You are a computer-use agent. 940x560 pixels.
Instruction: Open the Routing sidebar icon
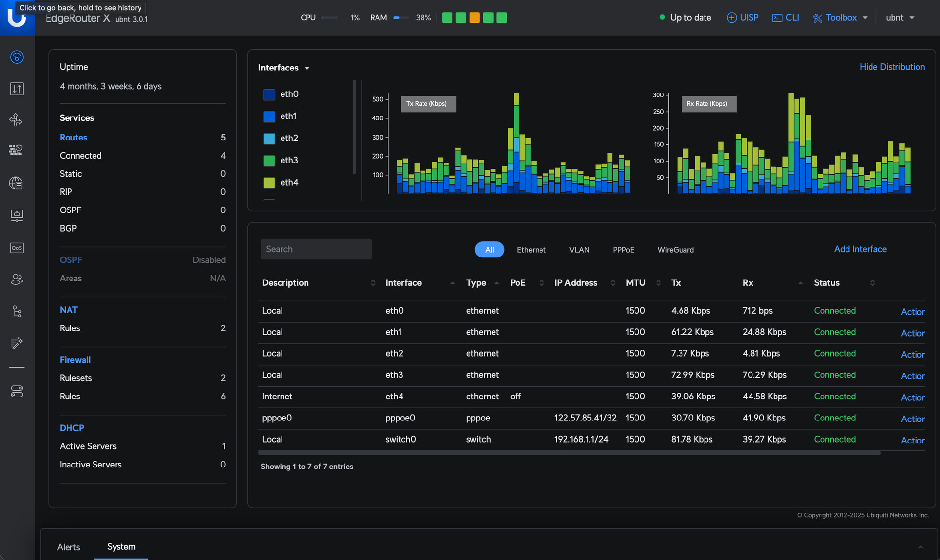point(17,119)
